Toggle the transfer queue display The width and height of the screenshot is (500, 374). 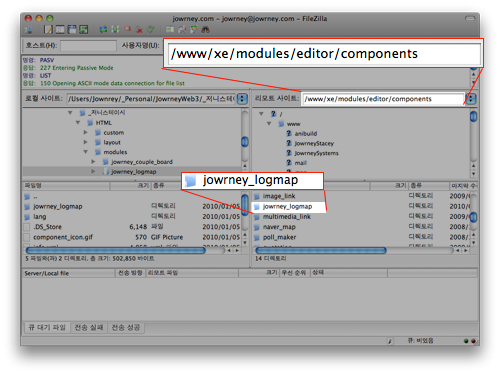84,30
